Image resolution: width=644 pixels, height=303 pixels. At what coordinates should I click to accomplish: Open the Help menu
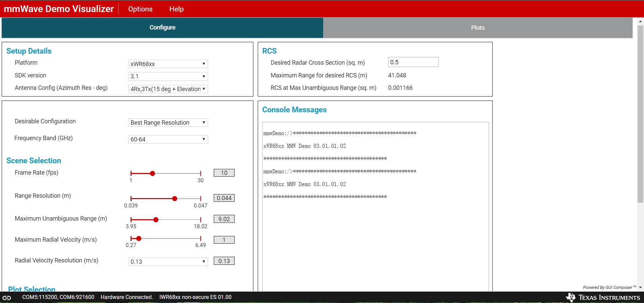(177, 9)
